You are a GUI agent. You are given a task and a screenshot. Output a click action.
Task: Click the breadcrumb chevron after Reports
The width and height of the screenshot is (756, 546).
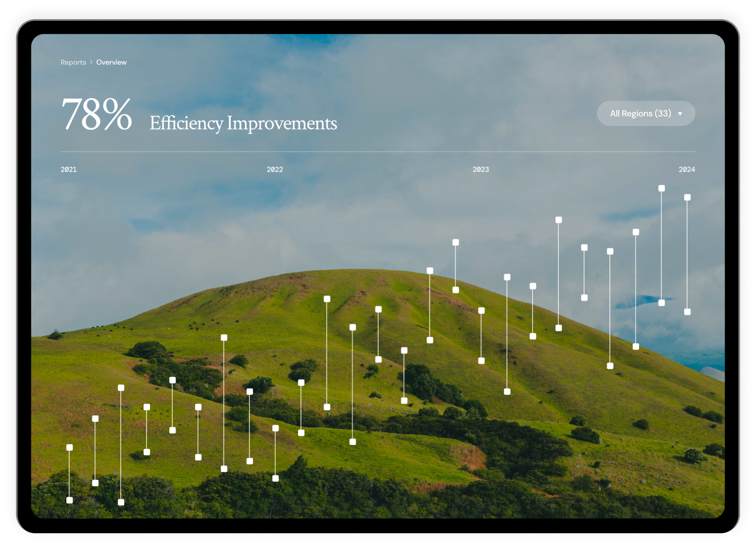point(91,62)
